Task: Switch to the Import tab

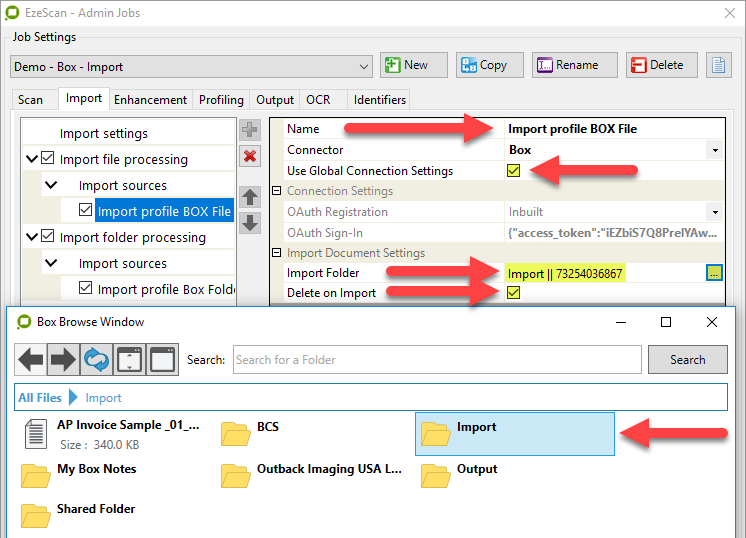Action: (x=84, y=98)
